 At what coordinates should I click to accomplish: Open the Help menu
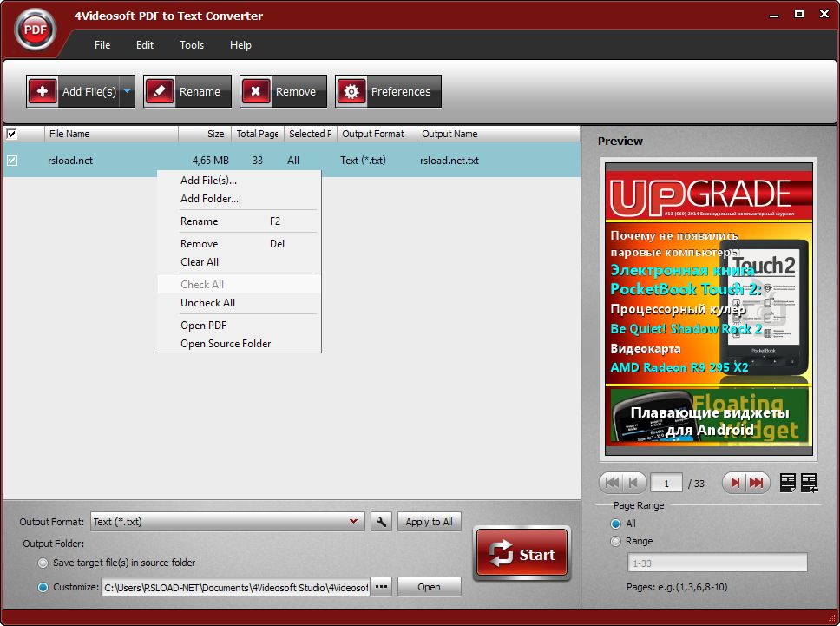240,45
